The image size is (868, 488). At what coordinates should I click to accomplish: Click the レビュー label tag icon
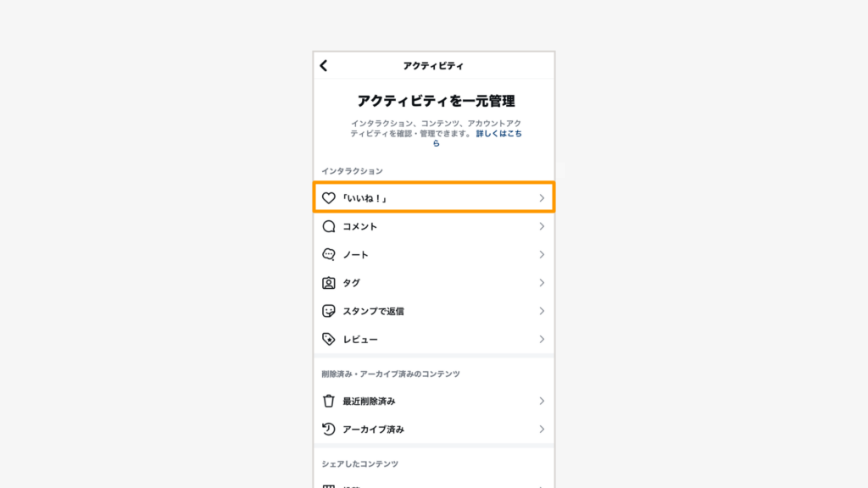[x=329, y=339]
